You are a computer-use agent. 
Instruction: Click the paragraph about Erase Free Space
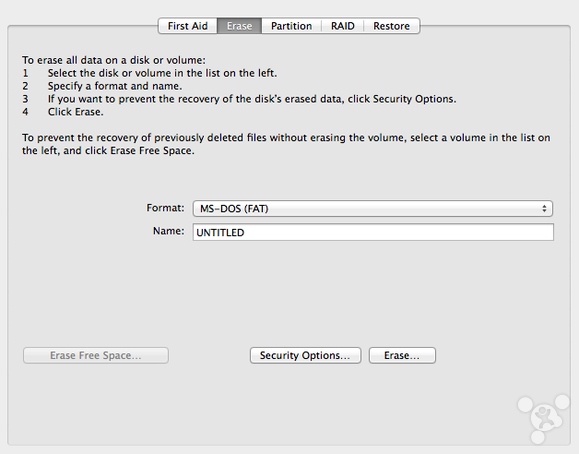(286, 144)
